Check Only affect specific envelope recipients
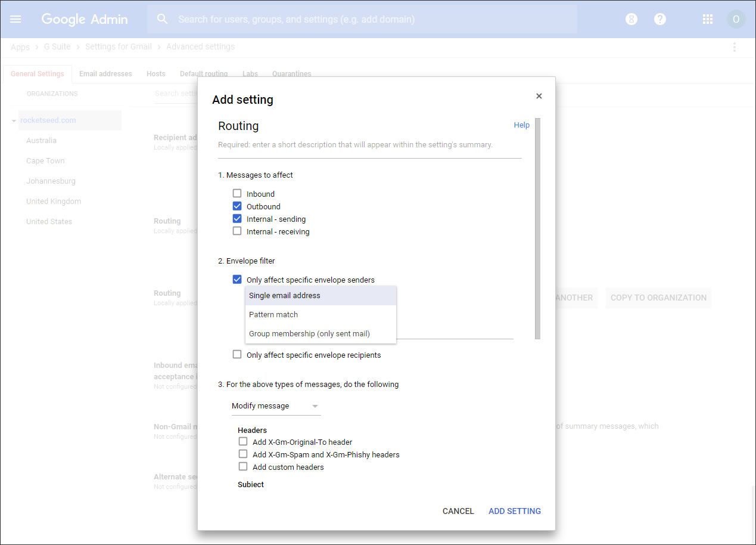Image resolution: width=756 pixels, height=545 pixels. (237, 355)
